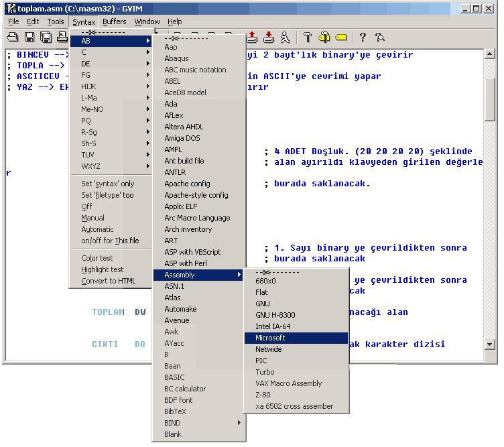Click the Save All files icon
Viewport: 504px width, 447px height.
pyautogui.click(x=46, y=38)
